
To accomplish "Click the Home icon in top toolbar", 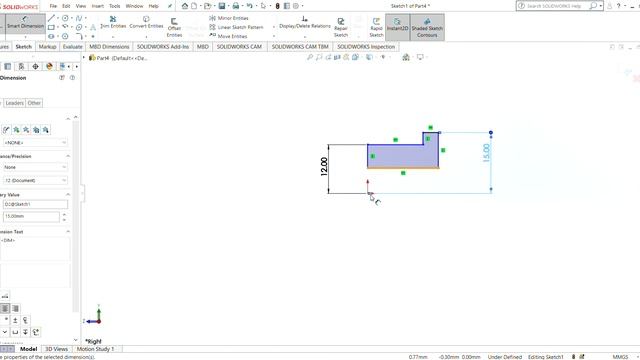I will [x=185, y=6].
